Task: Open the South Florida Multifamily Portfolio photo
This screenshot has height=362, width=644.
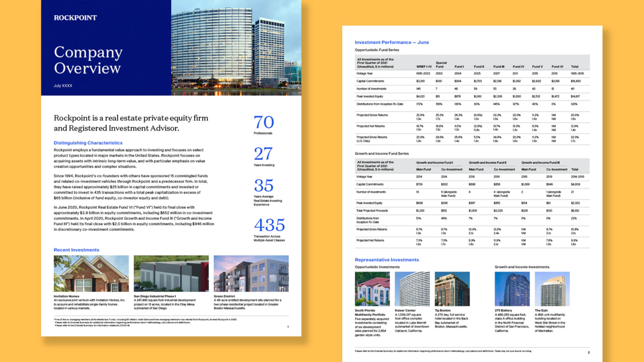Action: (372, 289)
